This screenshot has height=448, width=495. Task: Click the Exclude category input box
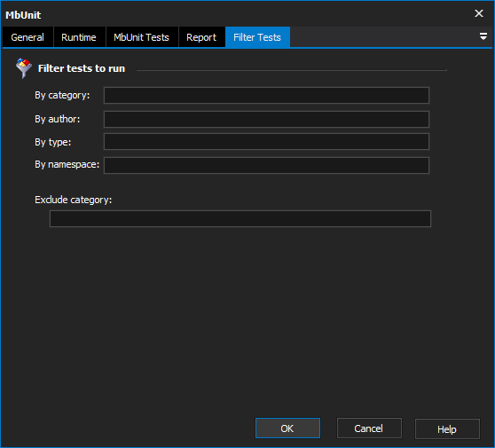(240, 218)
